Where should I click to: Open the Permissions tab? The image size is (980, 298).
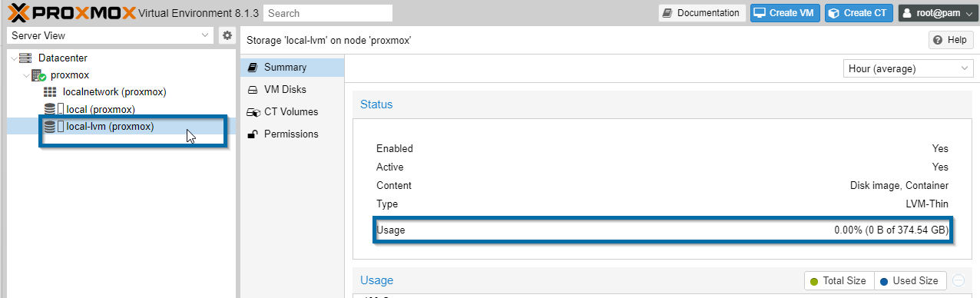[293, 134]
